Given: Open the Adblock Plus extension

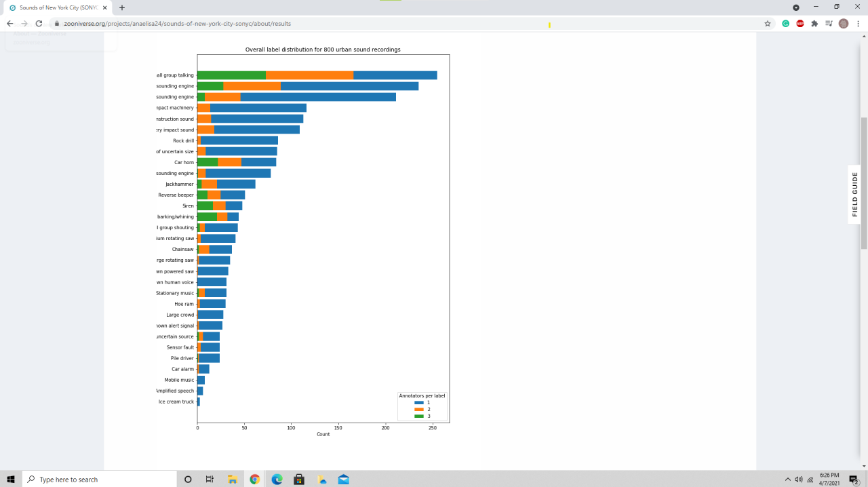Looking at the screenshot, I should click(800, 23).
